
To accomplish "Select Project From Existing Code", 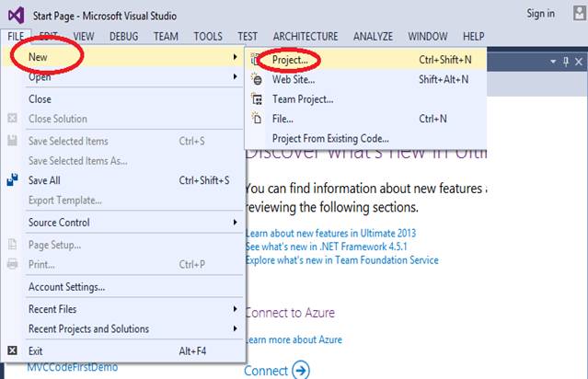I will pyautogui.click(x=329, y=138).
